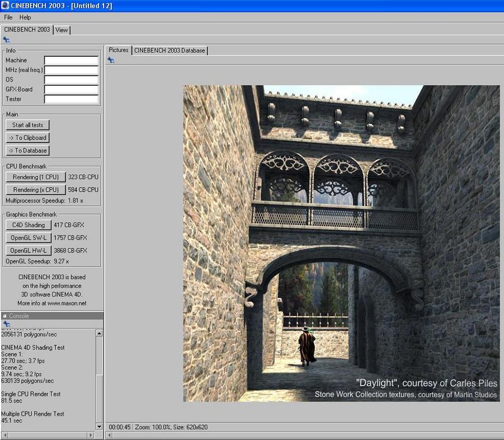504x440 pixels.
Task: Click console vertical scrollbar thumb
Action: tap(99, 398)
